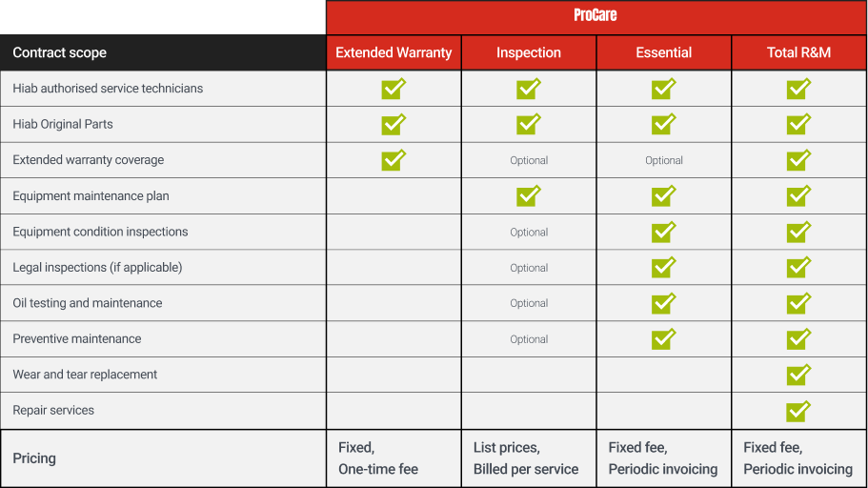Click Optional under Essential for Extended warranty coverage
The width and height of the screenshot is (868, 488).
664,161
